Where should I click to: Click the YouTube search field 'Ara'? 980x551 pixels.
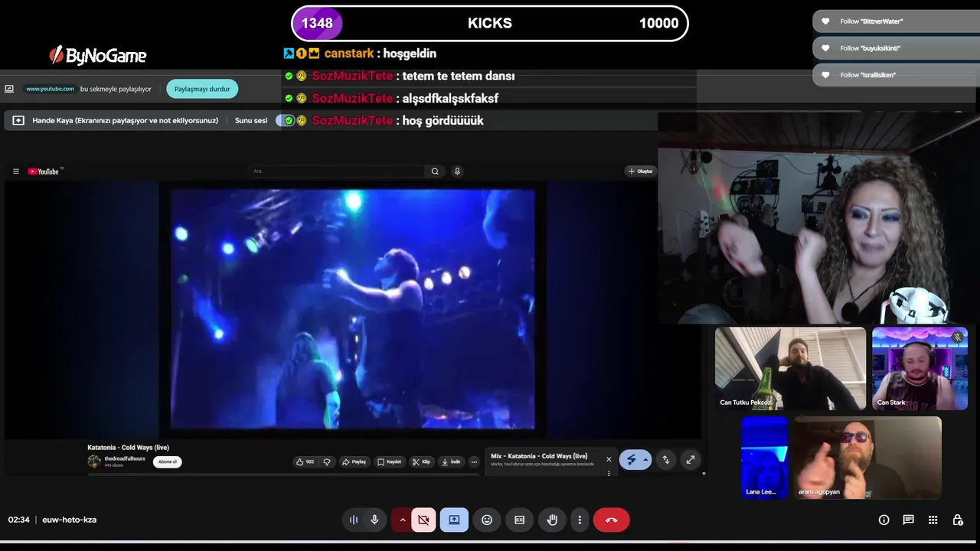(337, 171)
